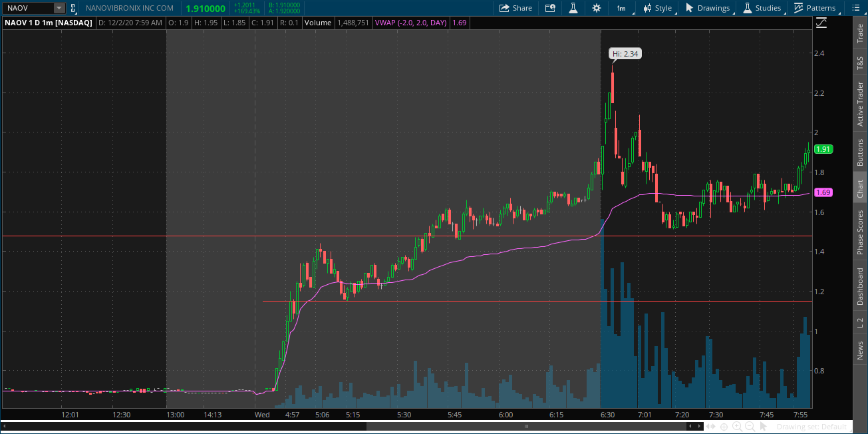This screenshot has height=434, width=868.
Task: Open the L 2 side tab
Action: (x=860, y=324)
